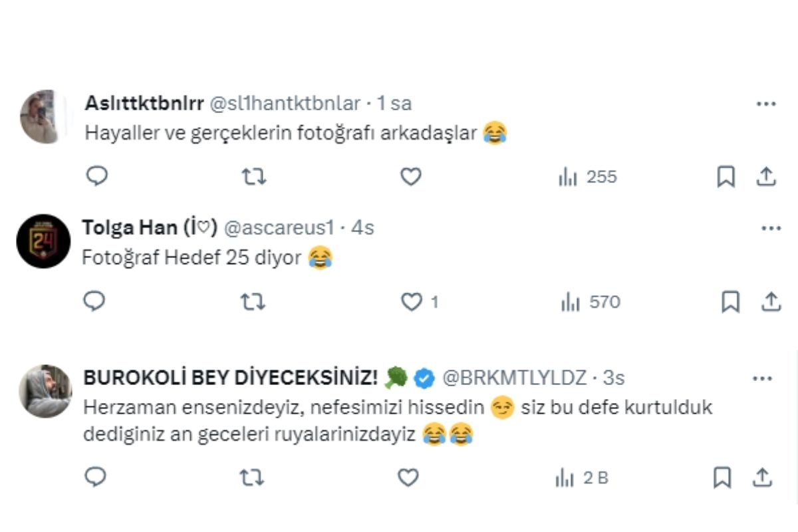
Task: Reply to the BUROKOLİ BEY tweet
Action: [x=97, y=477]
